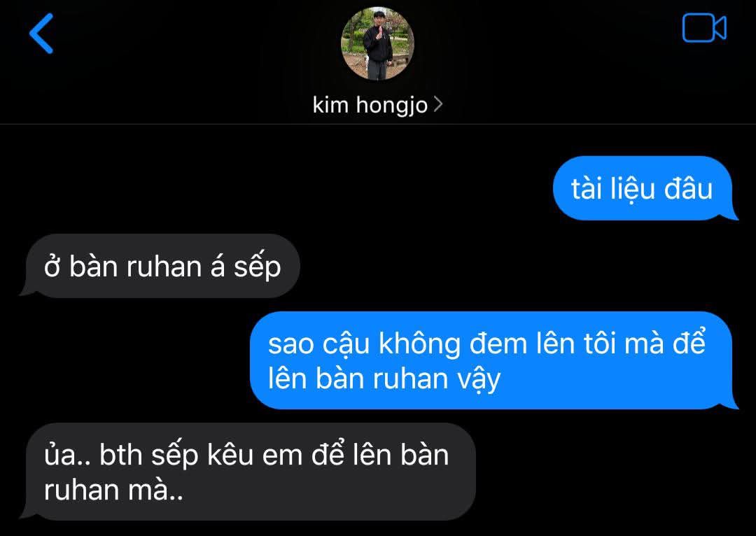Viewport: 756px width, 536px height.
Task: Start a video call with kim hongjo
Action: (x=704, y=29)
